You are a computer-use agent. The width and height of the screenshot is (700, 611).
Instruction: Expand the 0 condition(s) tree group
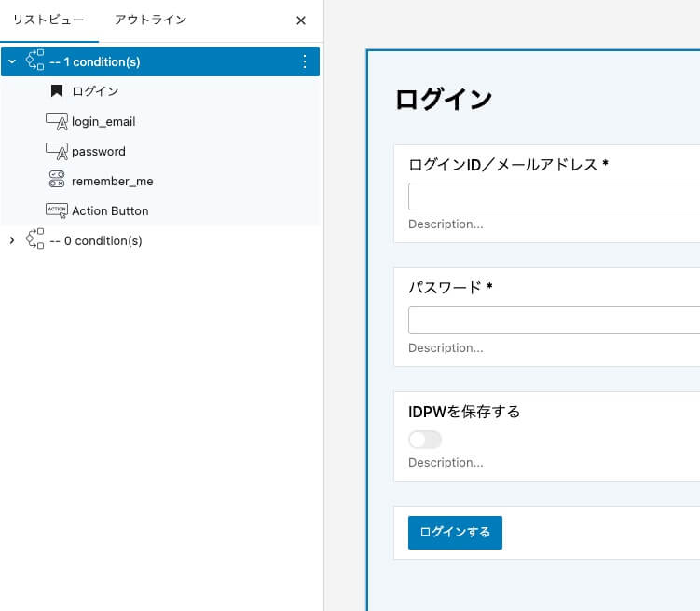[12, 240]
